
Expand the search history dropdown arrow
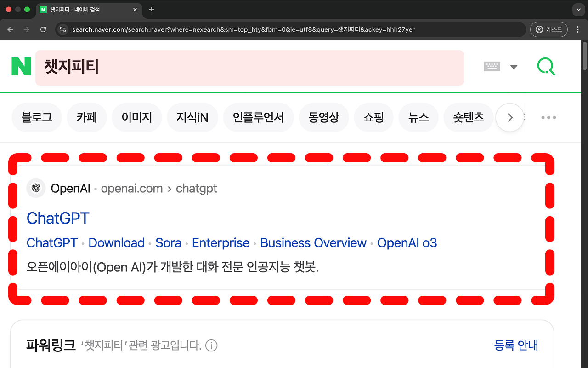[514, 67]
